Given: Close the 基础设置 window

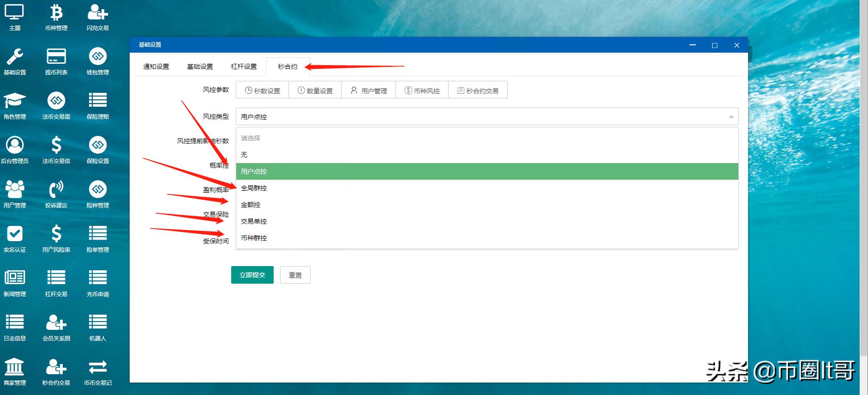Looking at the screenshot, I should click(x=737, y=45).
